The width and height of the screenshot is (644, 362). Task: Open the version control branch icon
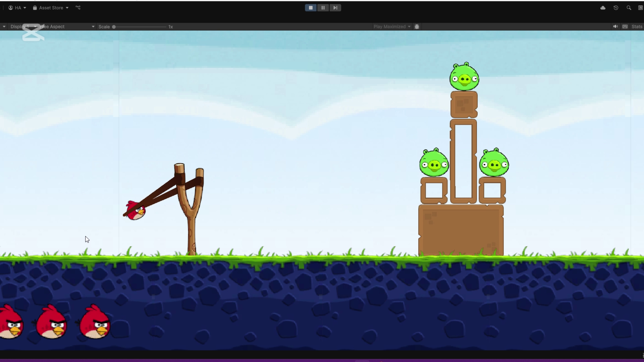click(x=78, y=8)
